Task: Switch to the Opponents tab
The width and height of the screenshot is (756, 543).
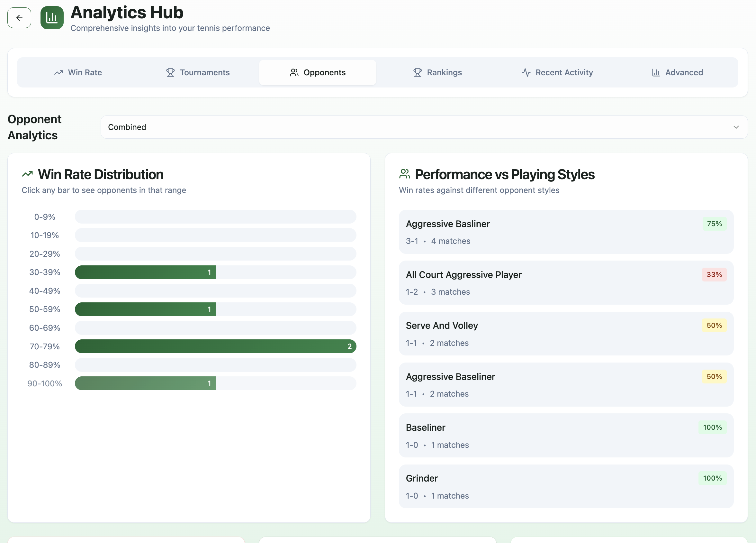Action: [x=317, y=72]
